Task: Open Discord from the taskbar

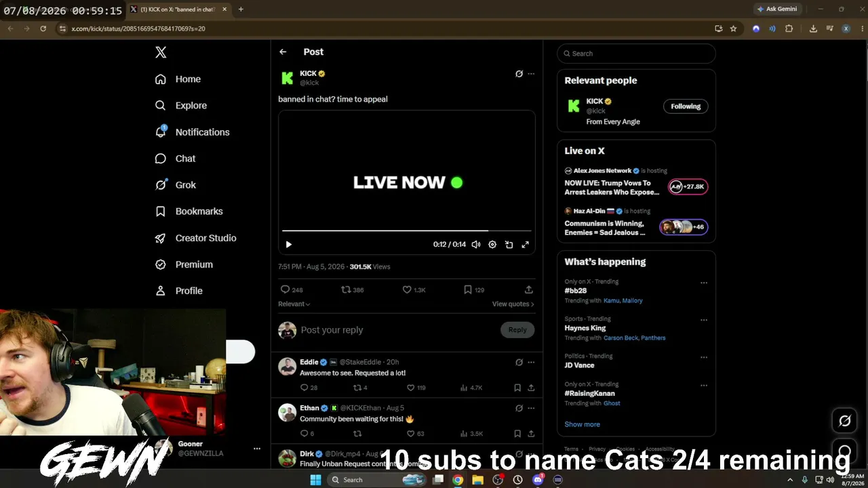Action: pos(538,480)
